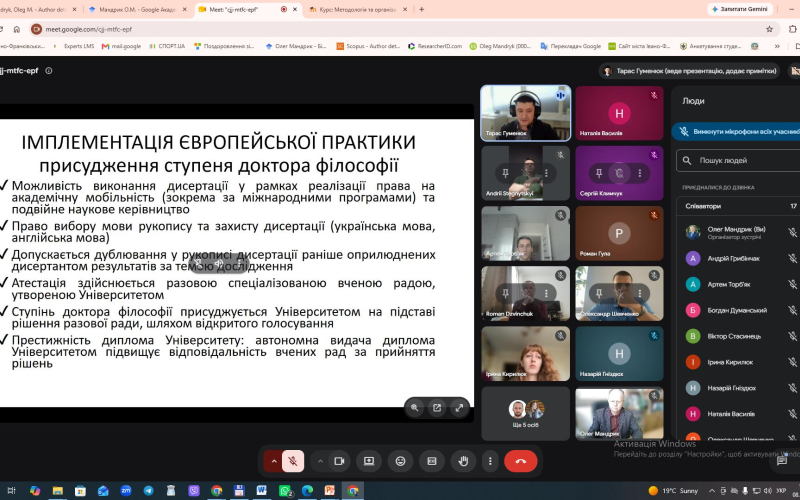The height and width of the screenshot is (500, 800).
Task: Open the Experts LMS bookmark
Action: [75, 46]
